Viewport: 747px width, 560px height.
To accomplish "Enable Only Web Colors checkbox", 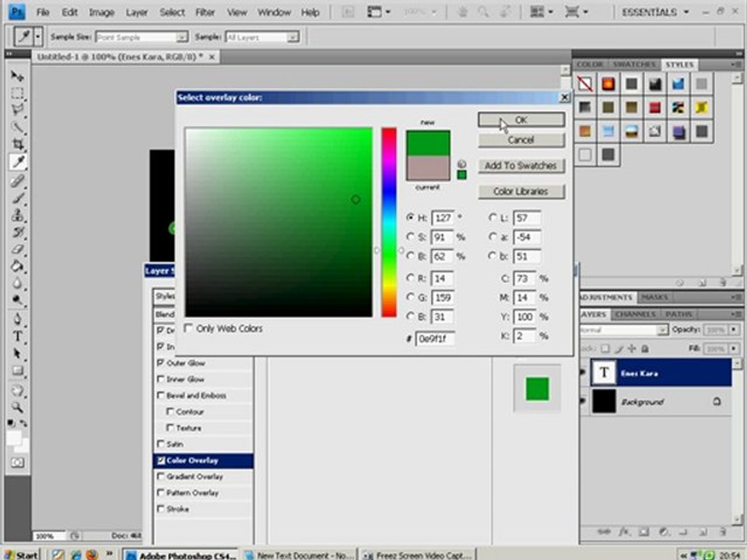I will point(188,328).
